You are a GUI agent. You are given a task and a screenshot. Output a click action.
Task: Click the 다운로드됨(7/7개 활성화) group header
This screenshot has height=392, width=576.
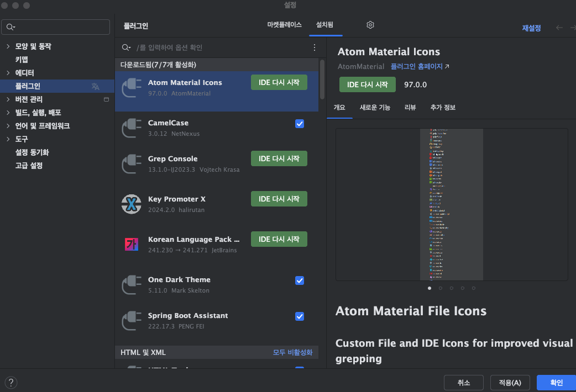[217, 65]
